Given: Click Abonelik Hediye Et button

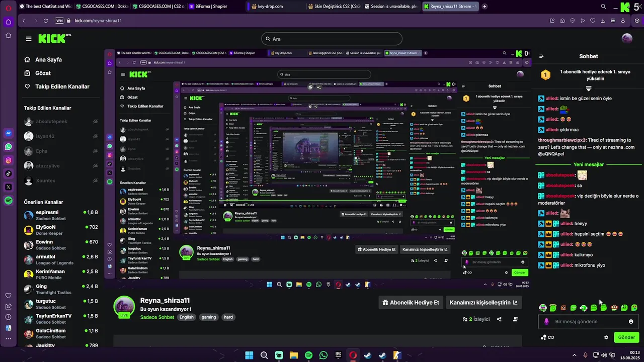Looking at the screenshot, I should point(411,303).
